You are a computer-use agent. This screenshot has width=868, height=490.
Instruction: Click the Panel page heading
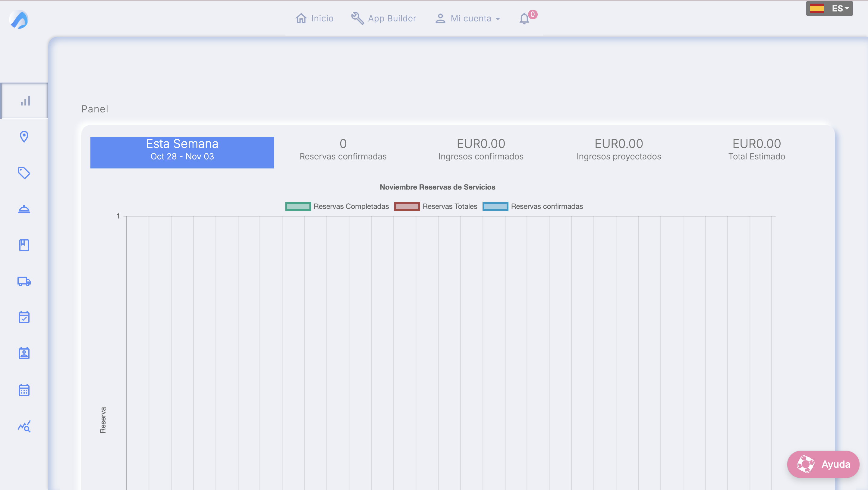95,109
